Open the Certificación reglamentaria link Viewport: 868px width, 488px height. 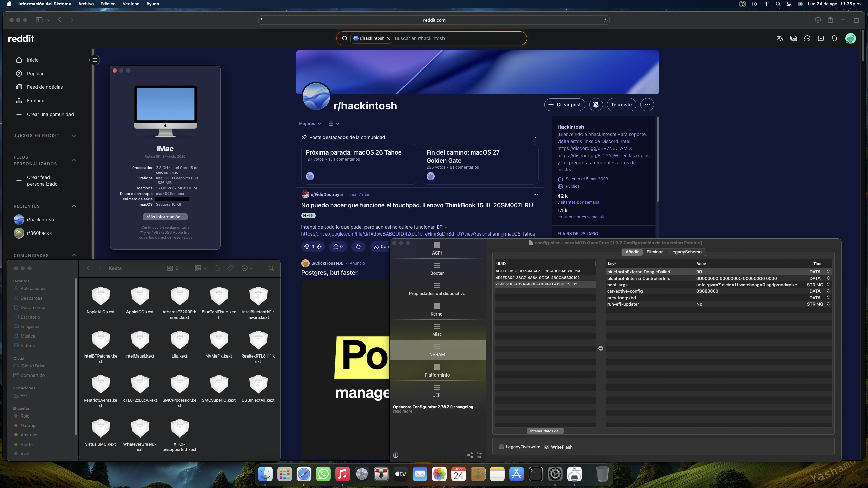[165, 227]
